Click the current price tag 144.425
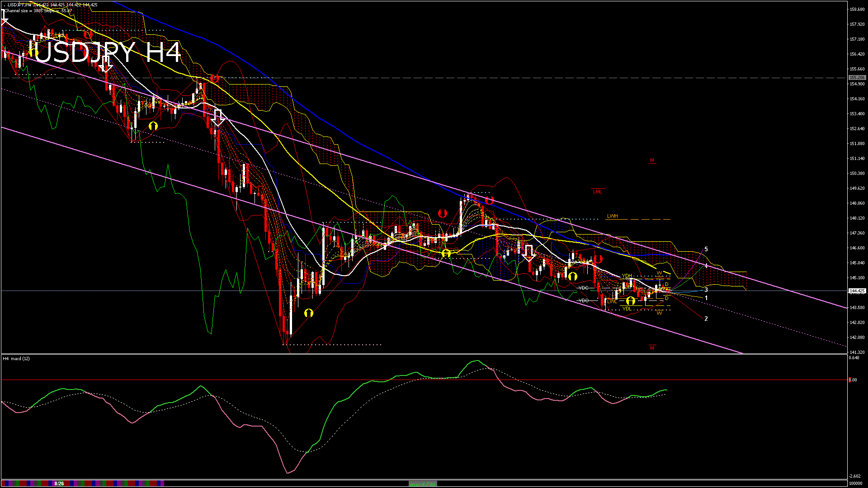 tap(857, 291)
